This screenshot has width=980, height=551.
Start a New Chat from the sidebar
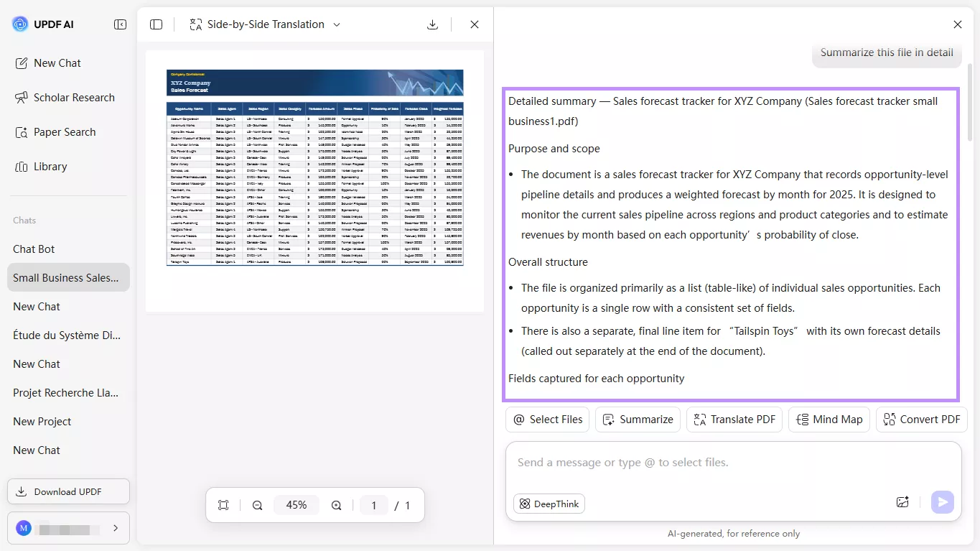(55, 62)
